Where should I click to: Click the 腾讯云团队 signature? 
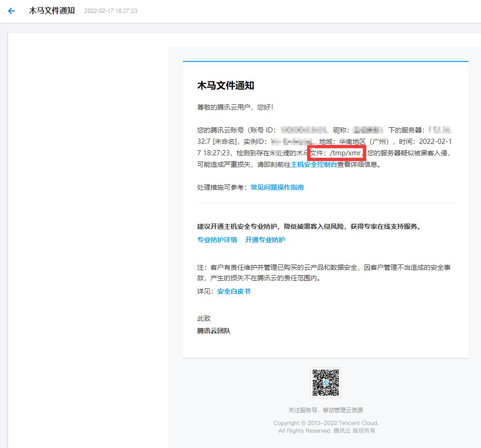[214, 331]
